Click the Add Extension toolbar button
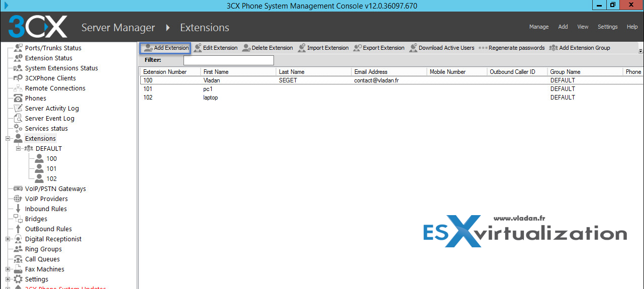The width and height of the screenshot is (644, 289). [x=165, y=48]
